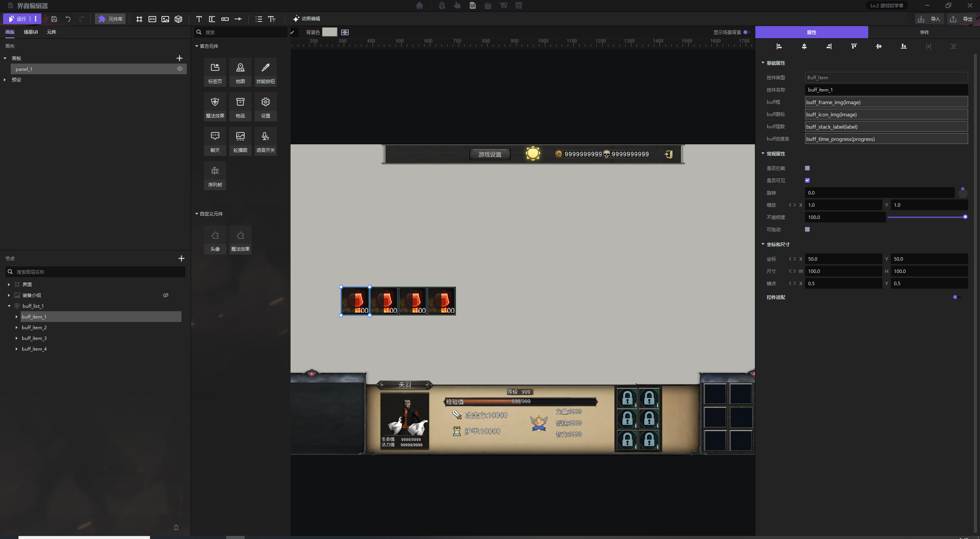Collapse the 常规属性 section

[x=763, y=154]
